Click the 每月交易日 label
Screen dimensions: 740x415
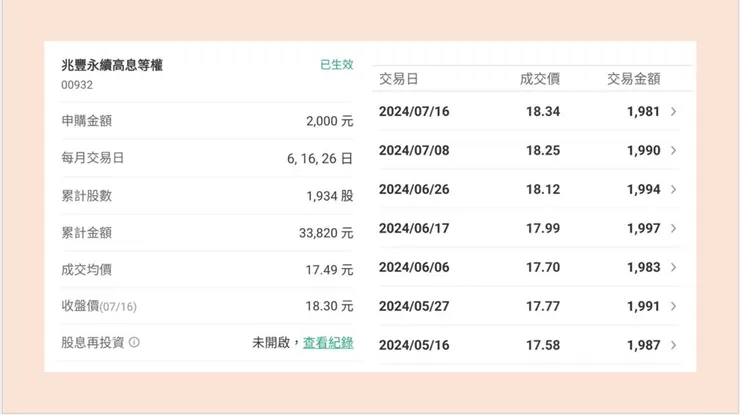point(92,158)
